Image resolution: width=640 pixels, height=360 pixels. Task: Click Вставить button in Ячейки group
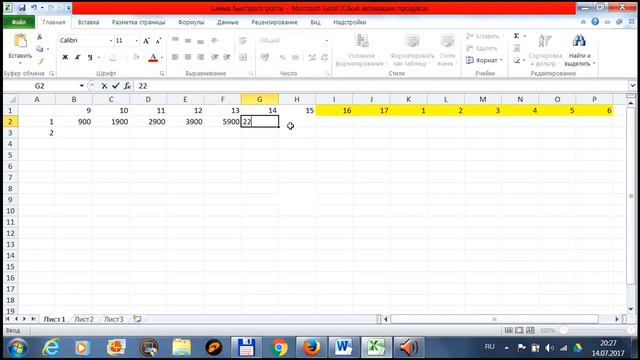coord(484,36)
